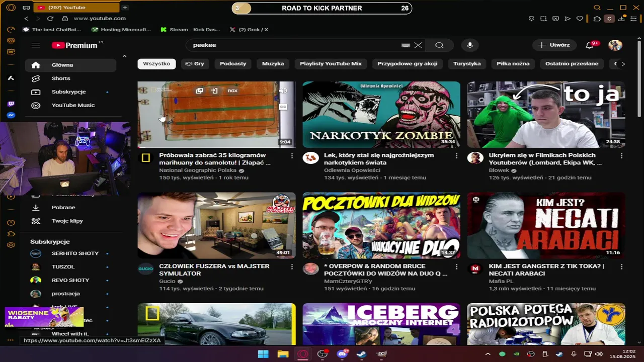Start voice search with the microphone
Viewport: 644px width, 362px height.
pos(470,45)
